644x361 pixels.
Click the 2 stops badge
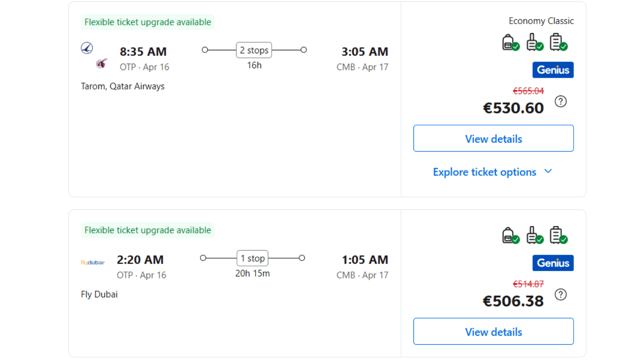[x=254, y=50]
